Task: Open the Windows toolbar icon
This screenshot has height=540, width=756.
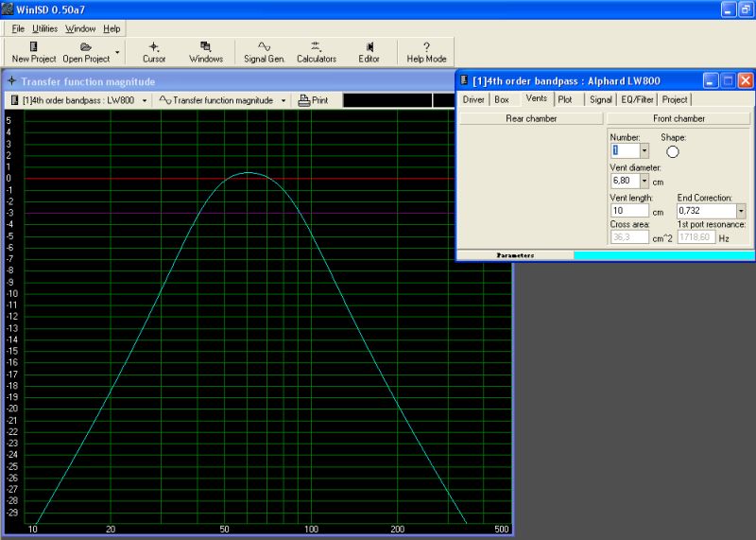Action: click(205, 52)
